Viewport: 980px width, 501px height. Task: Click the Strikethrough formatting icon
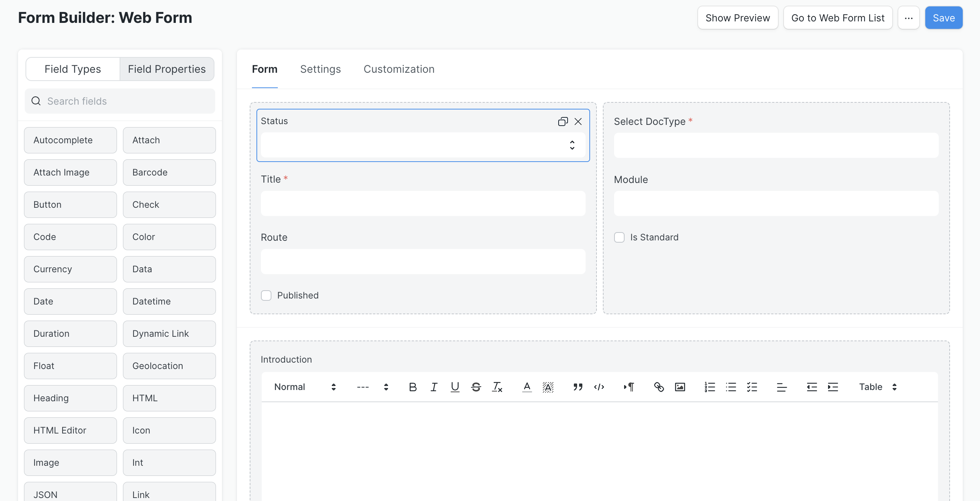[x=475, y=387]
